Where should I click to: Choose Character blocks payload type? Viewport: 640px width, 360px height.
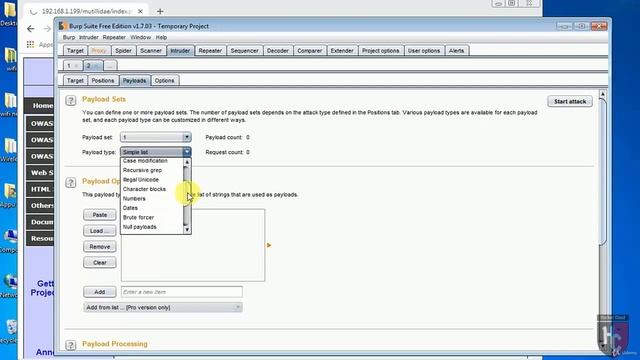(144, 189)
